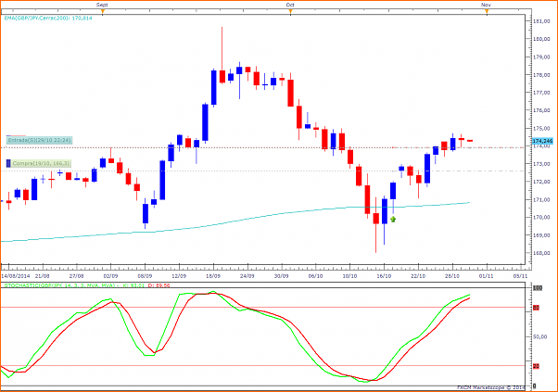Click the 170,00 price axis label
Image resolution: width=558 pixels, height=392 pixels.
click(541, 218)
